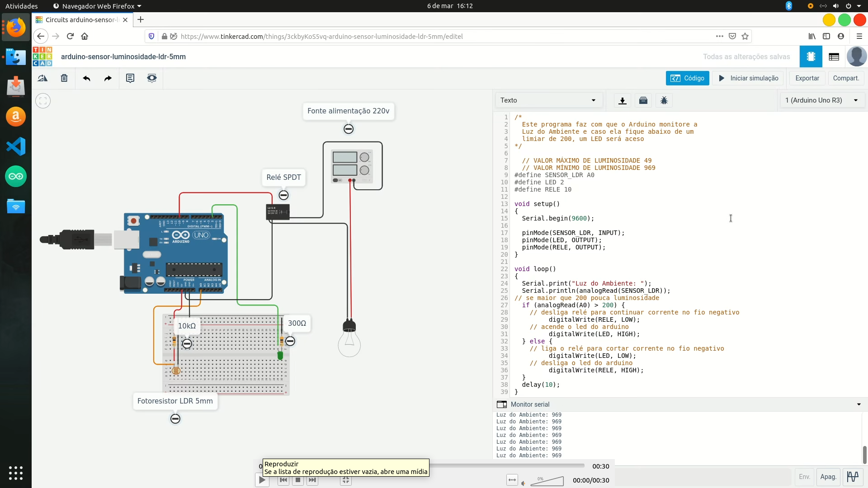Download the Arduino sketch code

(623, 100)
